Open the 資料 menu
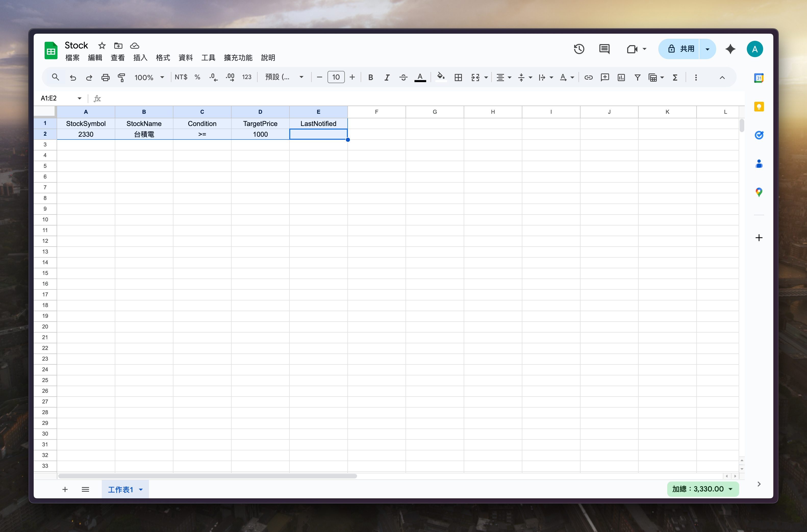Viewport: 807px width, 532px height. tap(185, 58)
